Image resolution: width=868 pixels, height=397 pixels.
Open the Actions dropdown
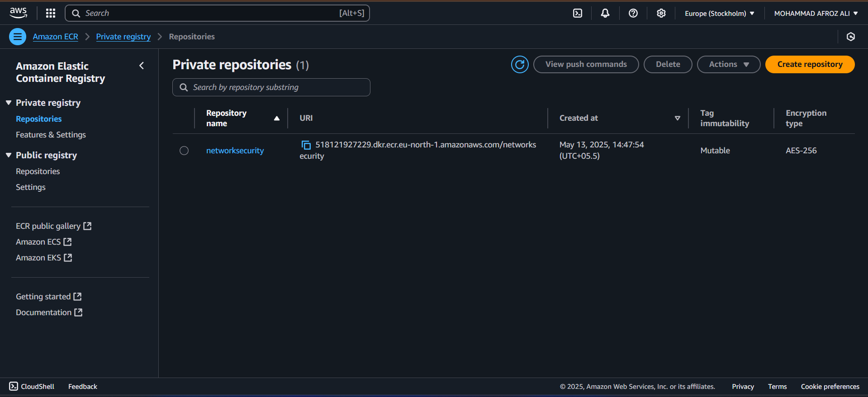728,64
